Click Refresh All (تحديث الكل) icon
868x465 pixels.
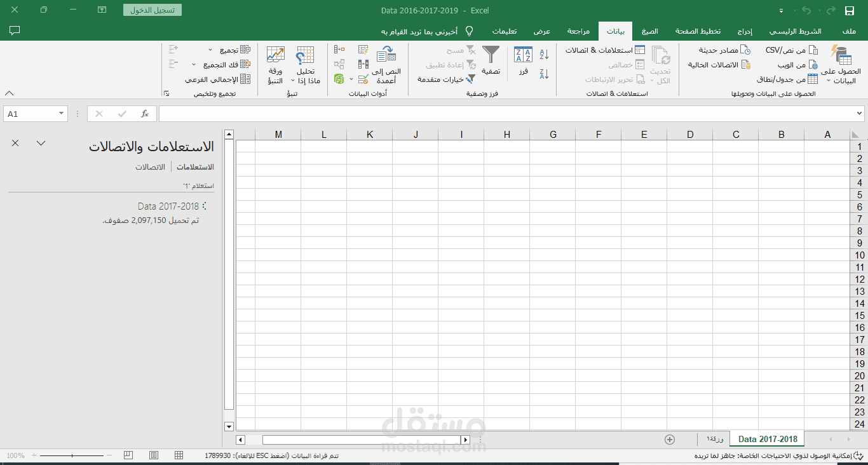(661, 55)
